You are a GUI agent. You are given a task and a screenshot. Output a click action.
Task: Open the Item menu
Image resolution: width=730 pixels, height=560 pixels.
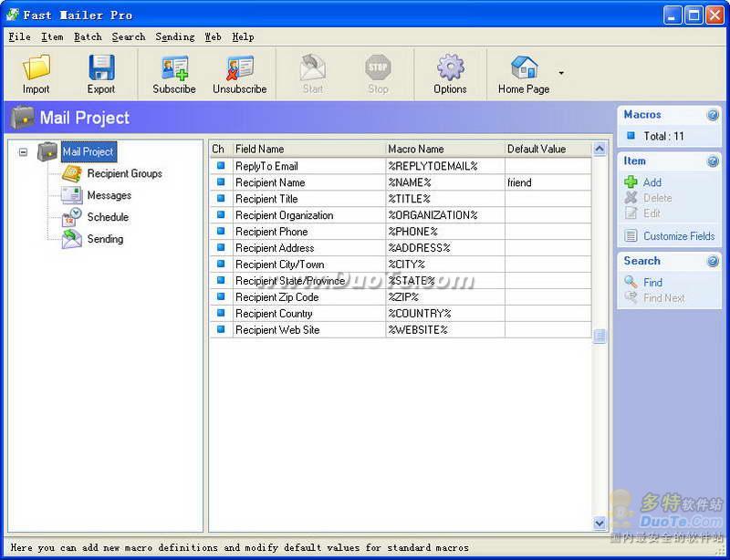(52, 36)
